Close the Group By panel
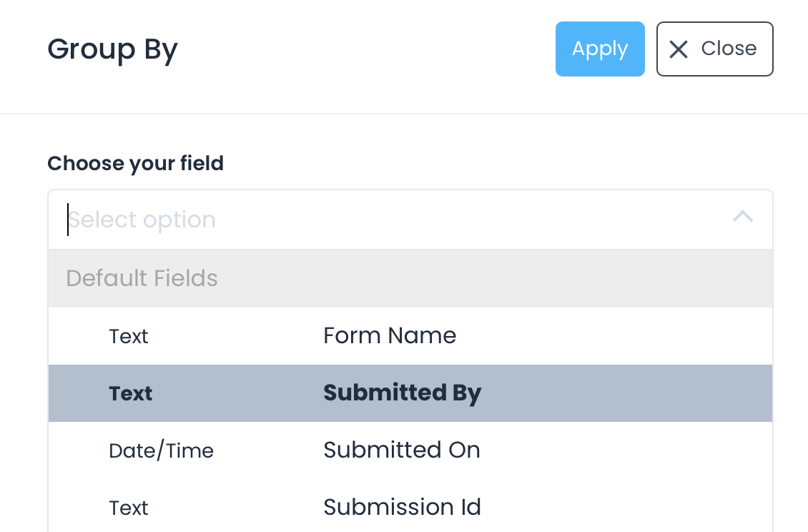Image resolution: width=808 pixels, height=532 pixels. (714, 49)
